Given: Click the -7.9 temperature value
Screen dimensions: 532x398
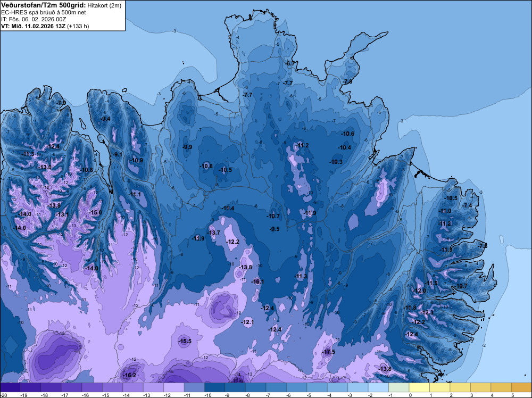Looking at the screenshot, I should pyautogui.click(x=61, y=103).
